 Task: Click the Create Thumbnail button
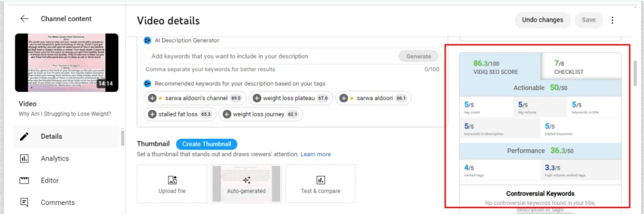[206, 144]
